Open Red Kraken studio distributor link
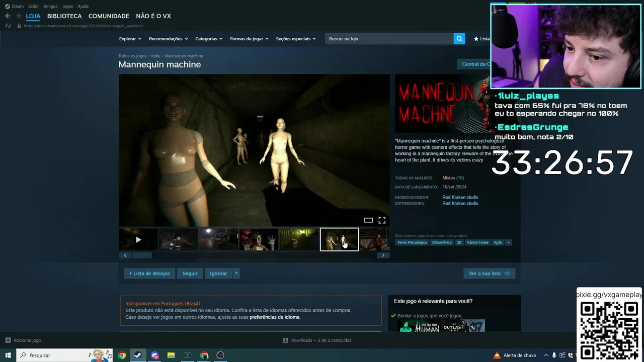Image resolution: width=644 pixels, height=362 pixels. (460, 204)
